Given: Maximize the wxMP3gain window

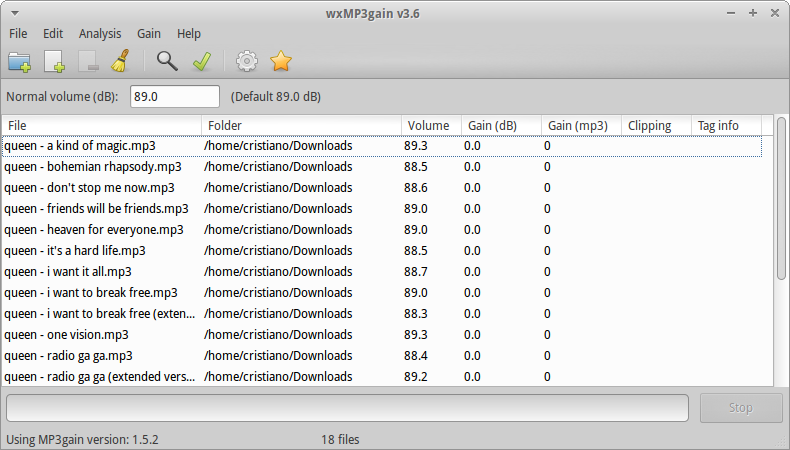Looking at the screenshot, I should tap(753, 13).
